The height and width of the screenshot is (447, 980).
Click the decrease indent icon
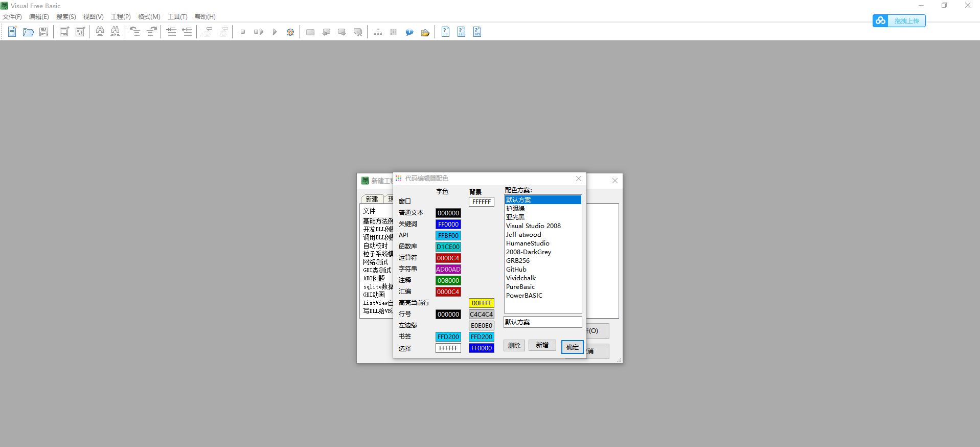click(187, 32)
